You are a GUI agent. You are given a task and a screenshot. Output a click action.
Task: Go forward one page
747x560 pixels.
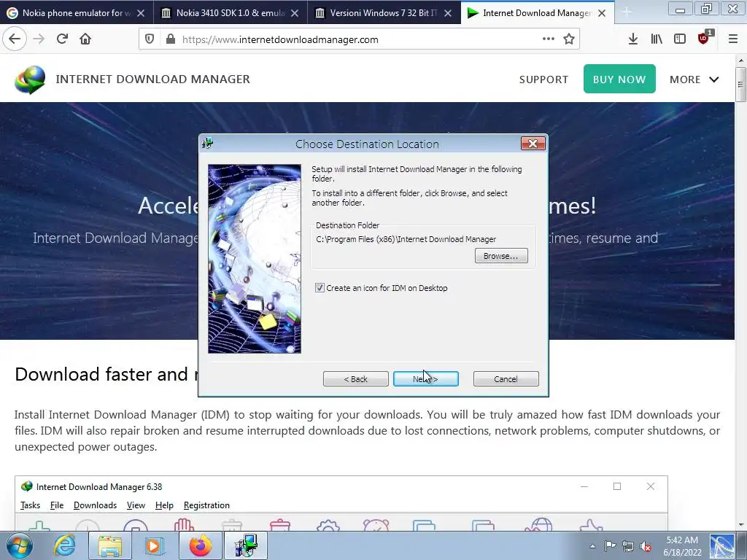[39, 39]
